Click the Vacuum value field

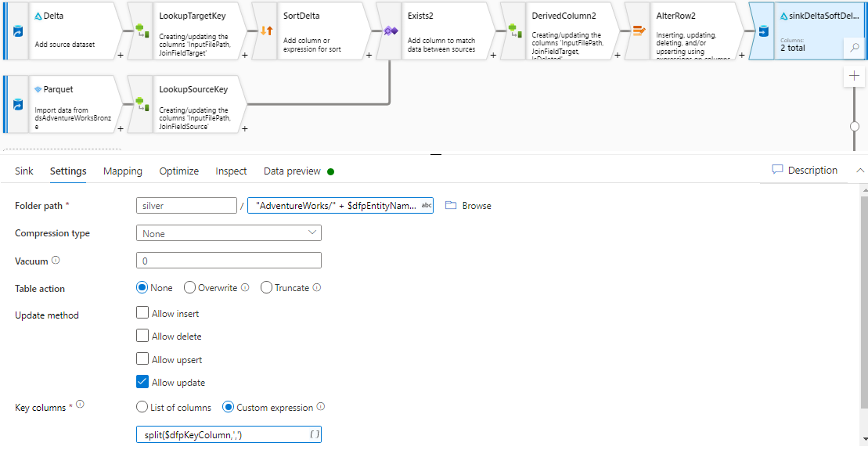229,260
